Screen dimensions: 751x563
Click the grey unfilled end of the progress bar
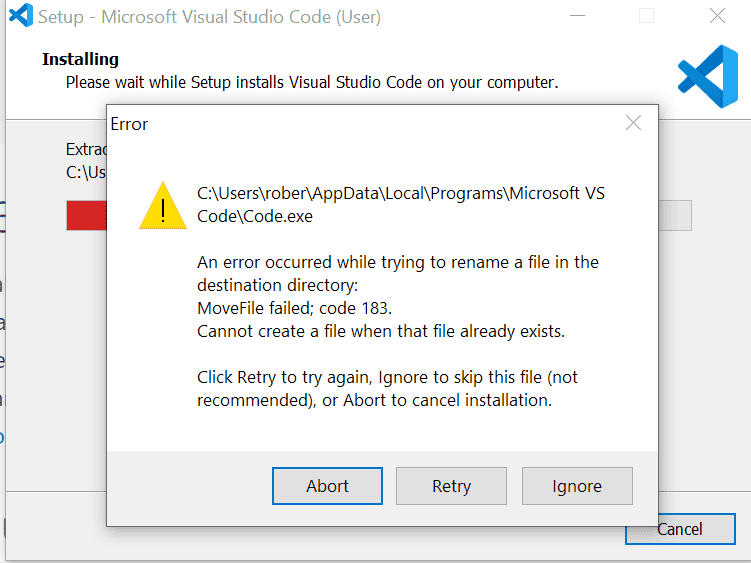point(676,215)
